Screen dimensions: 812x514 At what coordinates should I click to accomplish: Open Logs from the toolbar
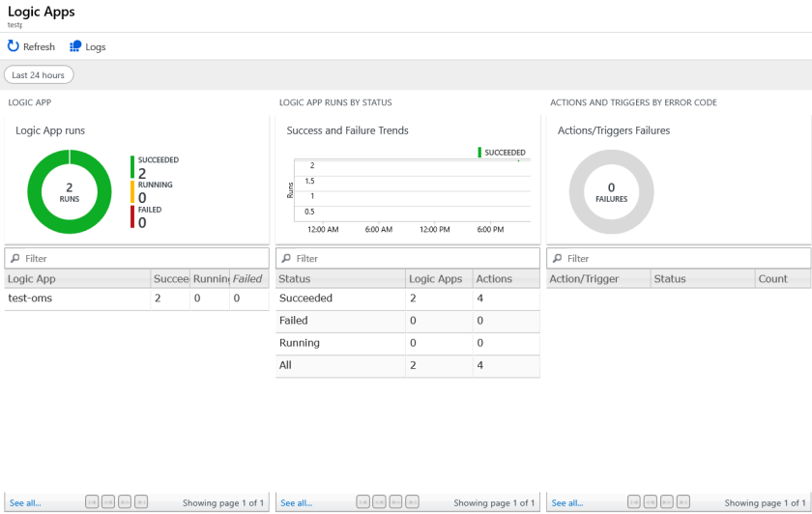87,46
